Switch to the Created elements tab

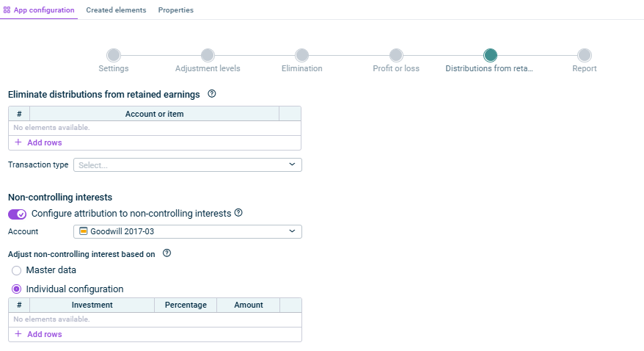coord(116,10)
